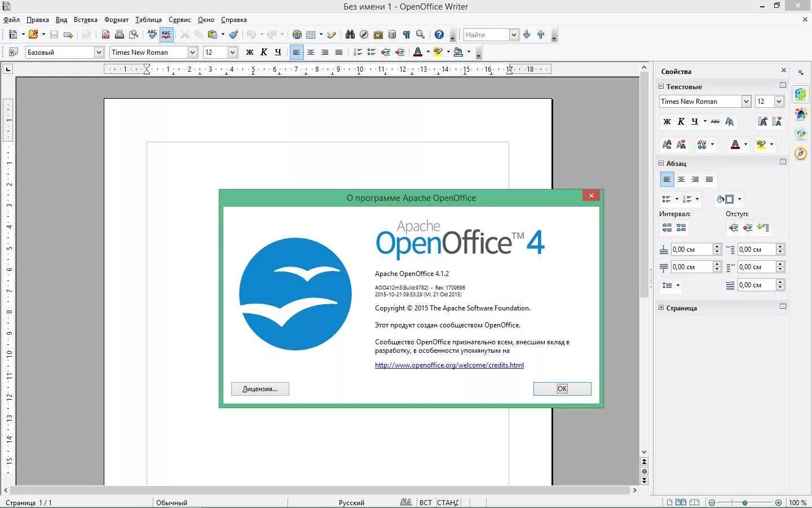This screenshot has height=508, width=812.
Task: Open OpenOffice Help question mark icon
Action: coord(439,34)
